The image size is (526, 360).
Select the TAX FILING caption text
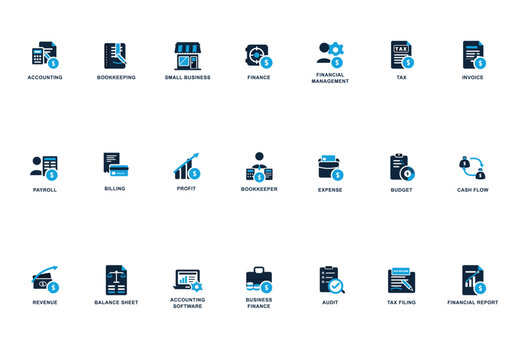(x=401, y=302)
